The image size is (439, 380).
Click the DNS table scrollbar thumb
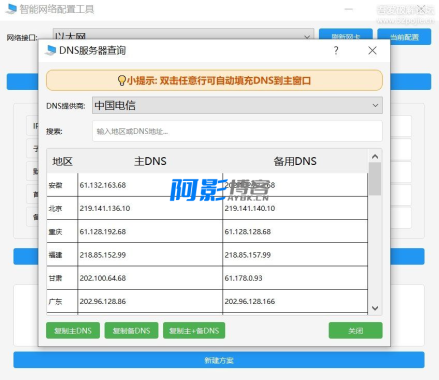[375, 179]
